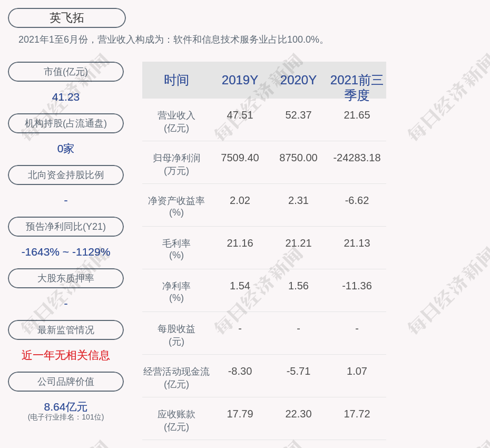490x448 pixels.
Task: Click the revenue value 21.65
Action: (x=357, y=115)
